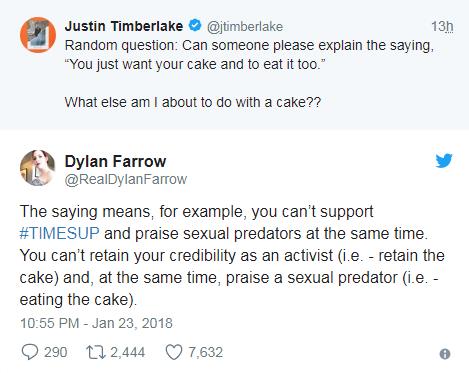Click Dylan Farrow's tweet body text

[232, 255]
